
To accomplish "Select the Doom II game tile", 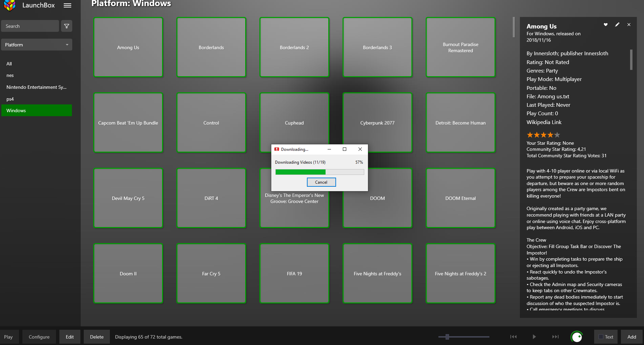I will click(x=128, y=273).
